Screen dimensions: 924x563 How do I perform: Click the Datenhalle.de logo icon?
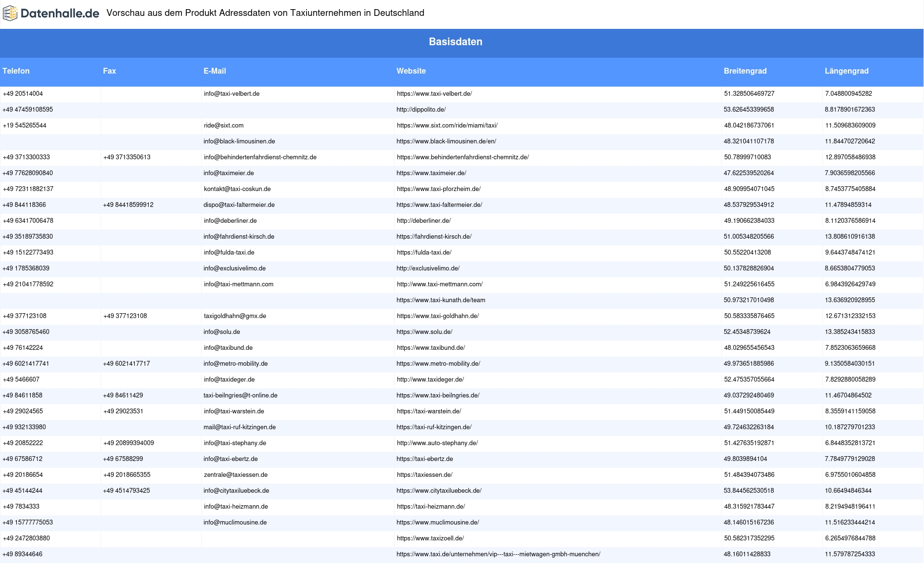10,13
